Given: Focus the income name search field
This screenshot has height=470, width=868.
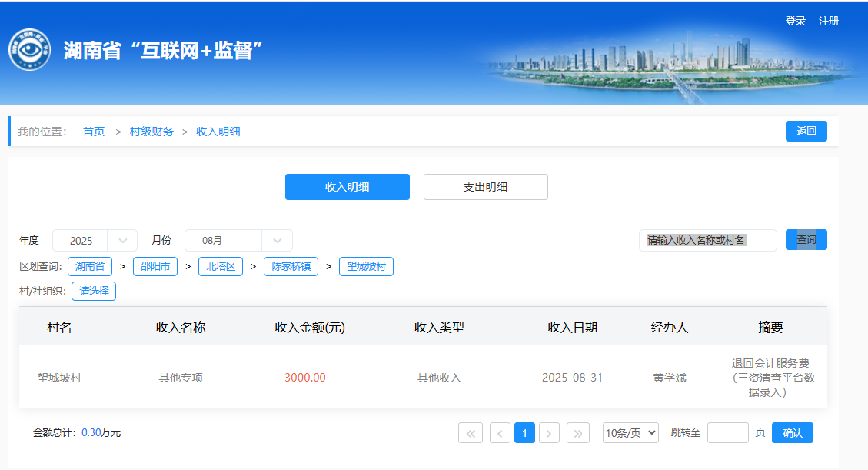Looking at the screenshot, I should pos(707,240).
